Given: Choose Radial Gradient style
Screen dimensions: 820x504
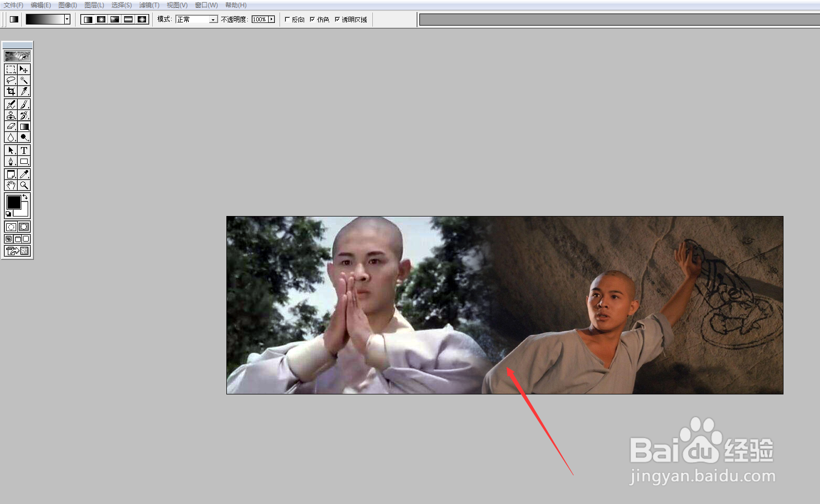Looking at the screenshot, I should click(x=102, y=19).
